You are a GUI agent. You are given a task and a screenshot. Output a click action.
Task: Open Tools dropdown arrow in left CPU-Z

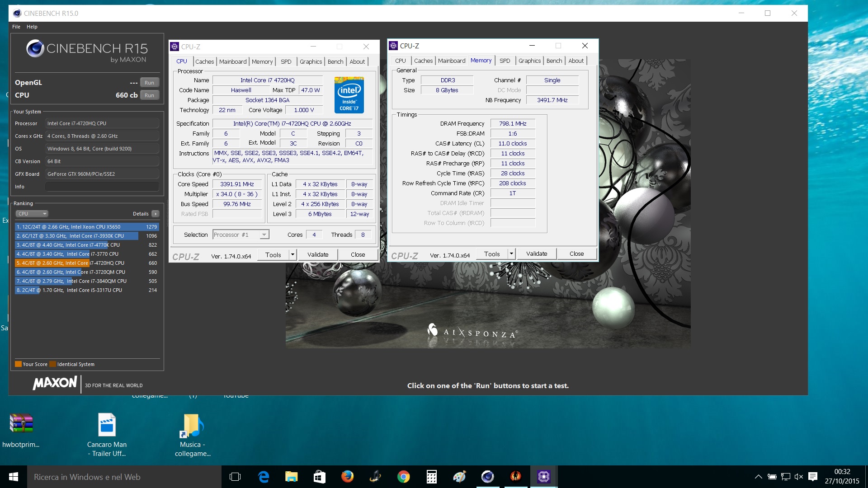click(x=292, y=255)
